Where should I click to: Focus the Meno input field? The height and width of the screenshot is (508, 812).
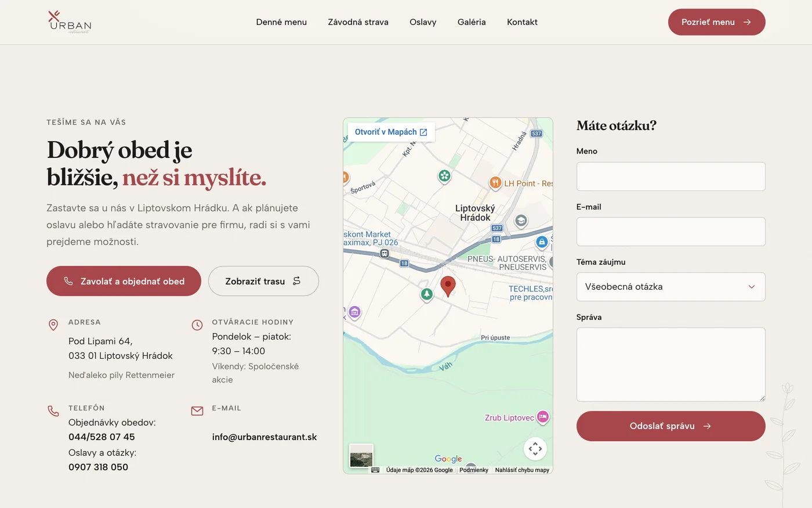point(671,176)
